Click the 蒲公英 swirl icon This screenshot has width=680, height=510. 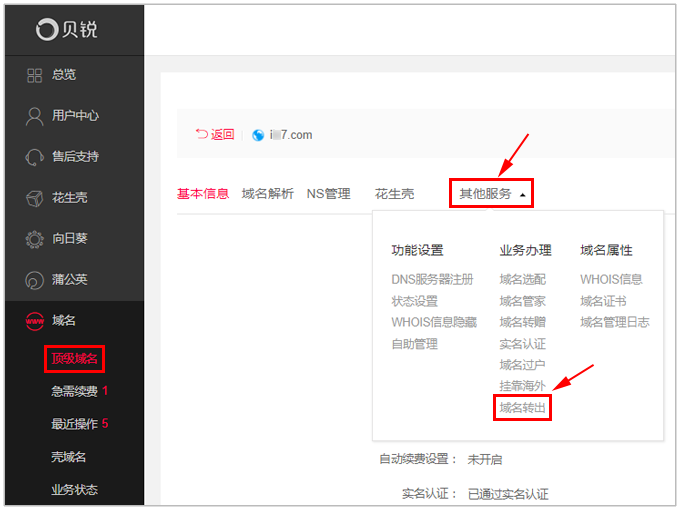pos(34,280)
